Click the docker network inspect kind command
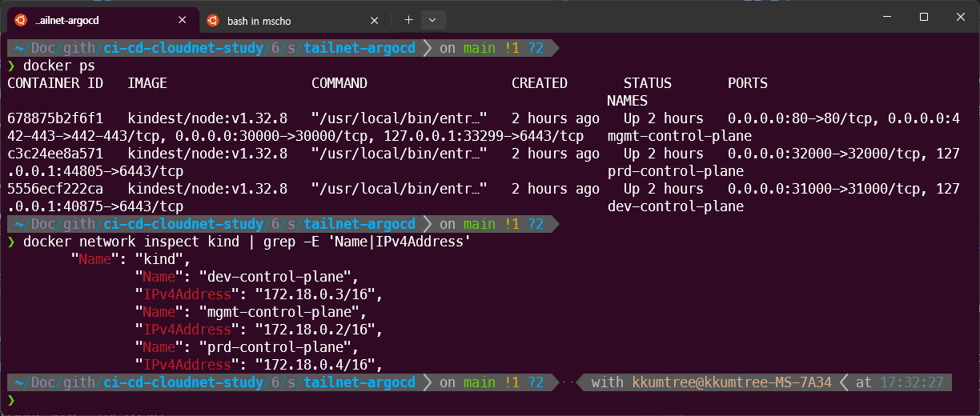 click(x=247, y=242)
